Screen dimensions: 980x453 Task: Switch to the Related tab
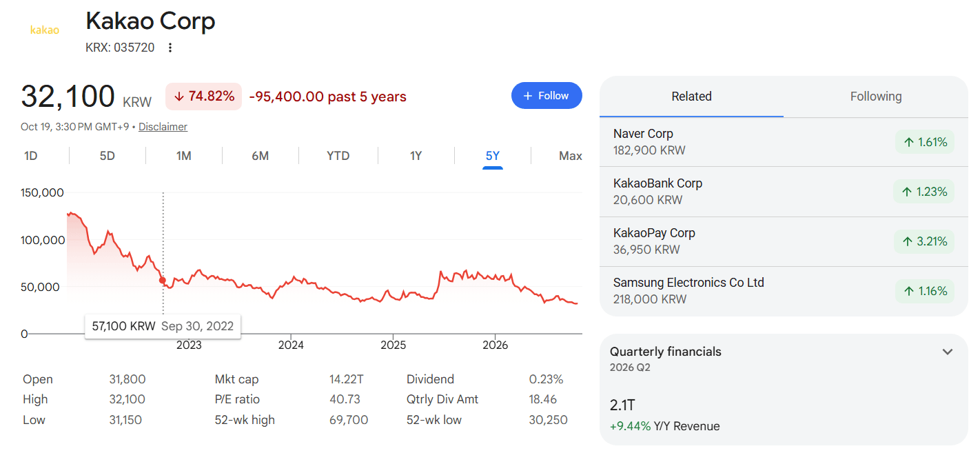tap(691, 97)
